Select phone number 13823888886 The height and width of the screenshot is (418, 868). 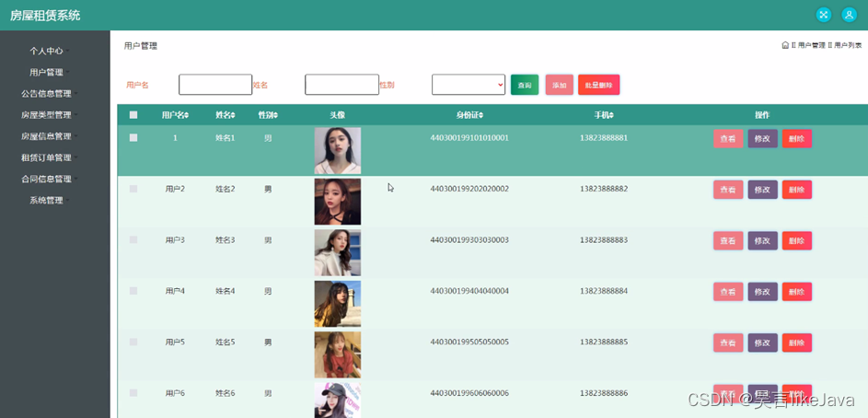(x=604, y=393)
